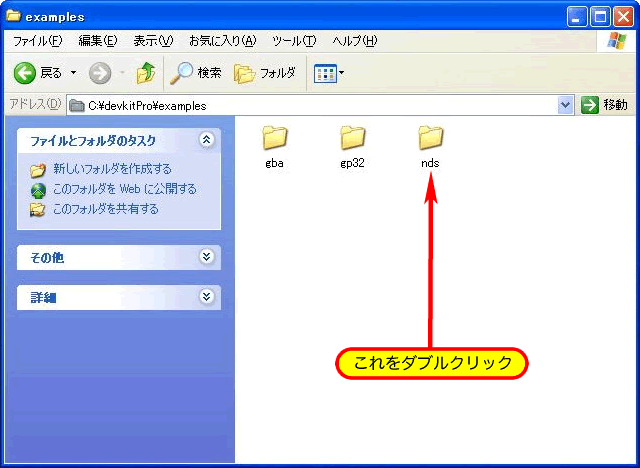Open the 表示(V) menu
Screen dimensions: 640x468
click(x=153, y=41)
